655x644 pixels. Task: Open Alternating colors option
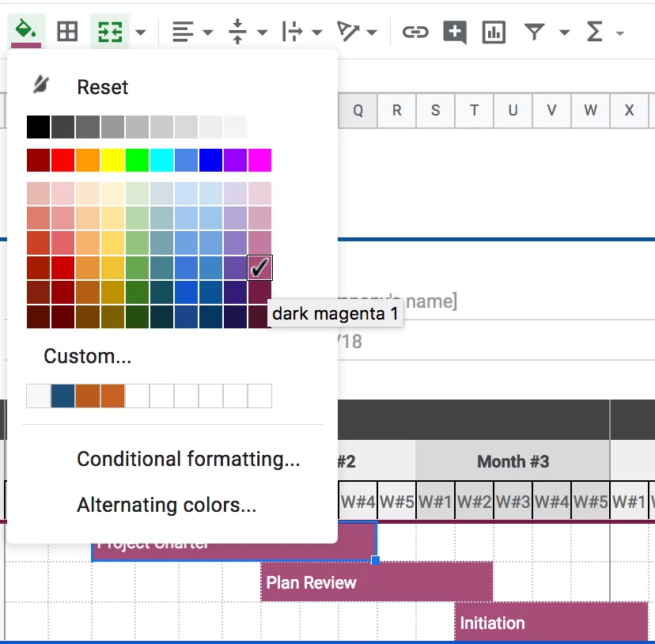166,505
